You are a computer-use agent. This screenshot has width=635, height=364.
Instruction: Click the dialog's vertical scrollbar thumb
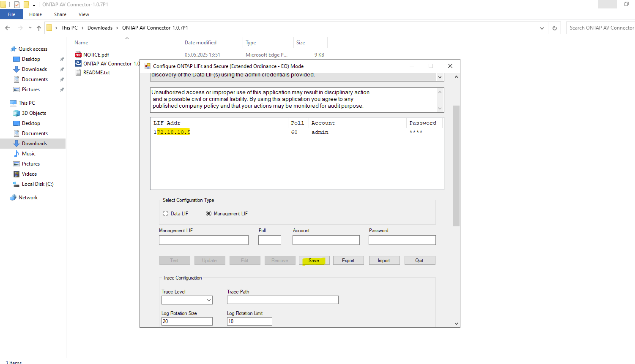[x=456, y=165]
